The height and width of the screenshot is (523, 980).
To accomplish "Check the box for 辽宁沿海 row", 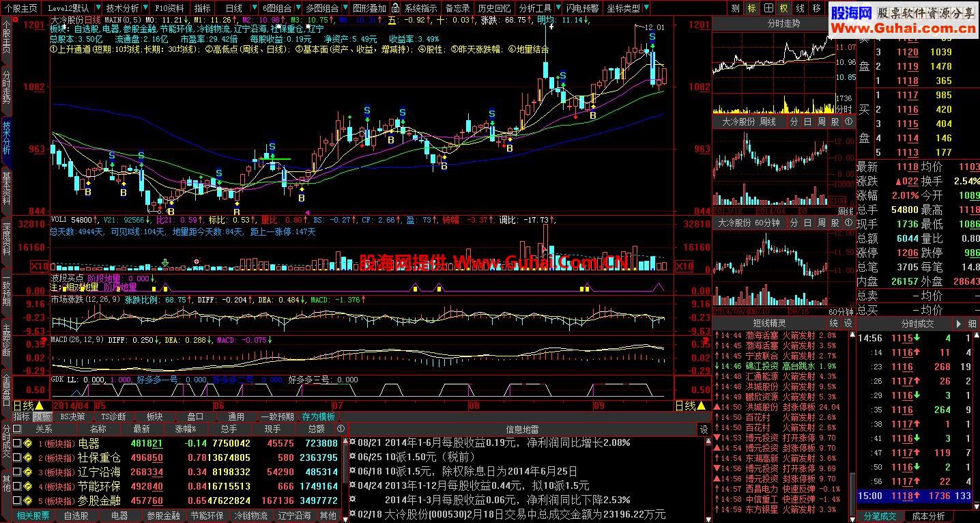I will click(x=17, y=472).
